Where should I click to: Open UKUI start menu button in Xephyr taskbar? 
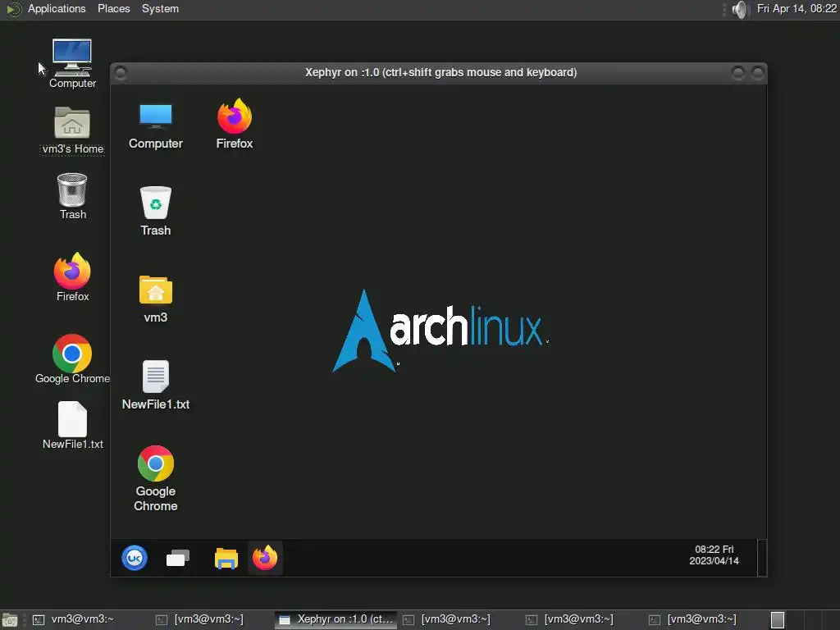135,558
